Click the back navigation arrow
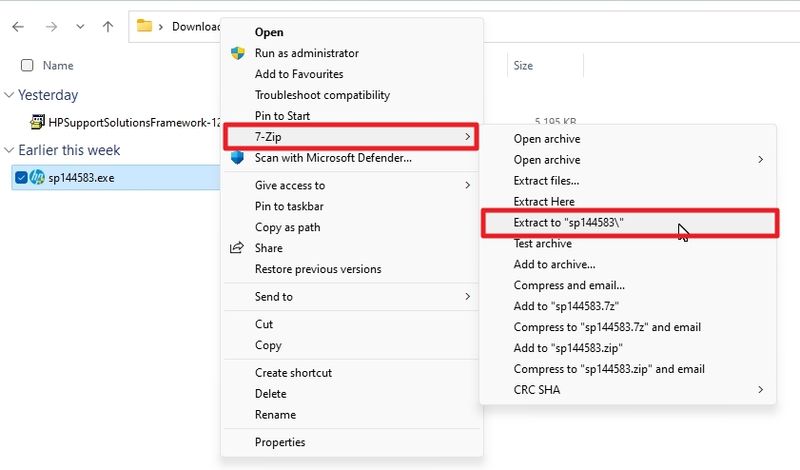800x470 pixels. click(17, 27)
